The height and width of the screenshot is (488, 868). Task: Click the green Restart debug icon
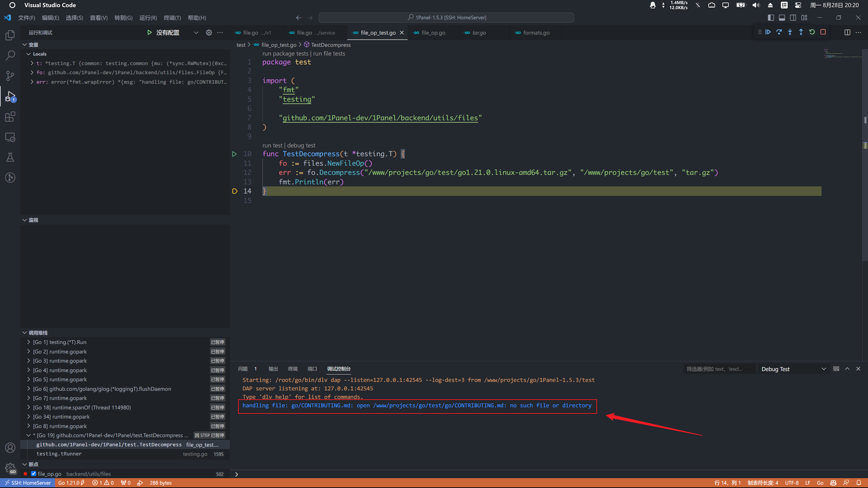[812, 32]
